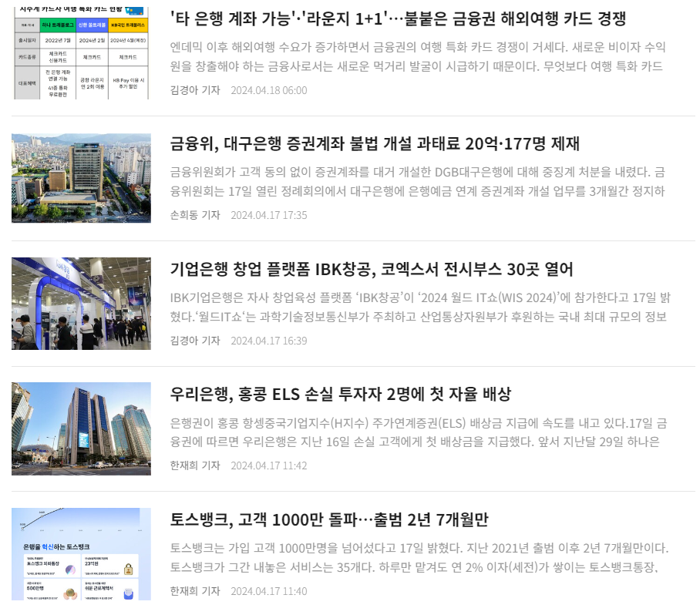Click the timestamp 2024.04.17 11:42
Screen dimensions: 700x615
click(x=269, y=465)
